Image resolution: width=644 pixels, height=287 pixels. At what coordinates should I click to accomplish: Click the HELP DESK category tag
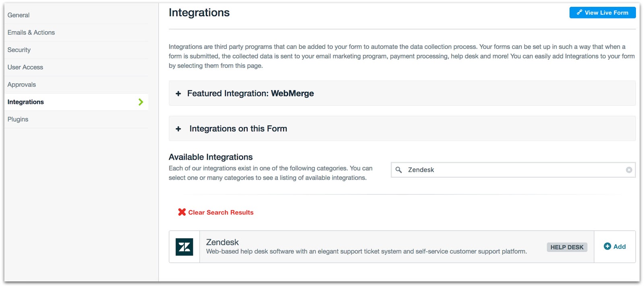(567, 247)
